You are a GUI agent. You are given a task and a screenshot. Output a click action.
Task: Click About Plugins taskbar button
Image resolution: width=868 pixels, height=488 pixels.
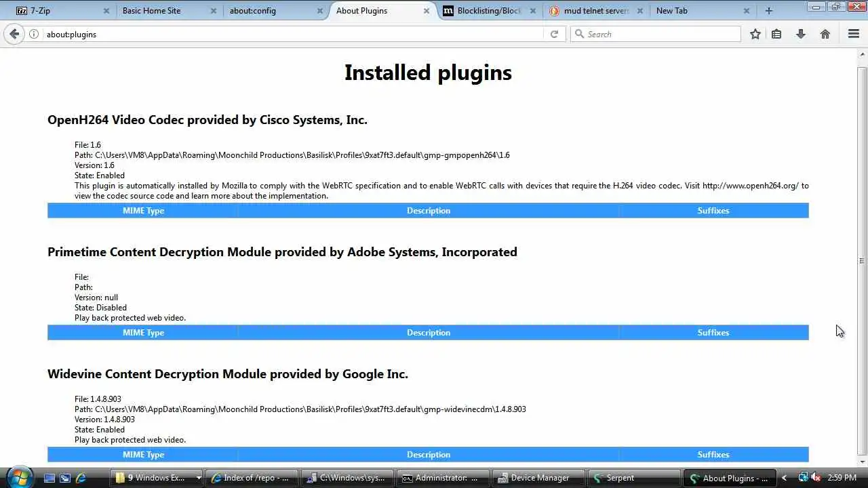click(x=730, y=478)
